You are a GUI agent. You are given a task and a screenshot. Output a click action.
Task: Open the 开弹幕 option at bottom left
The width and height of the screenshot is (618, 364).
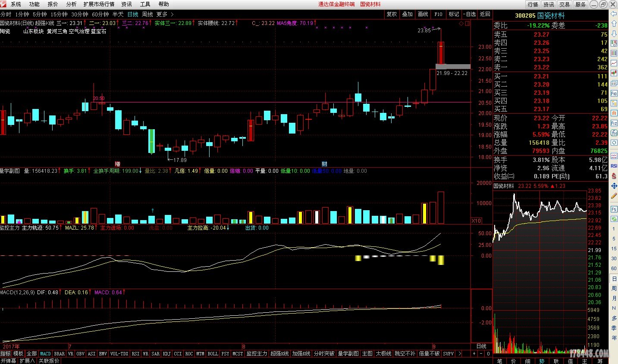tap(9, 361)
